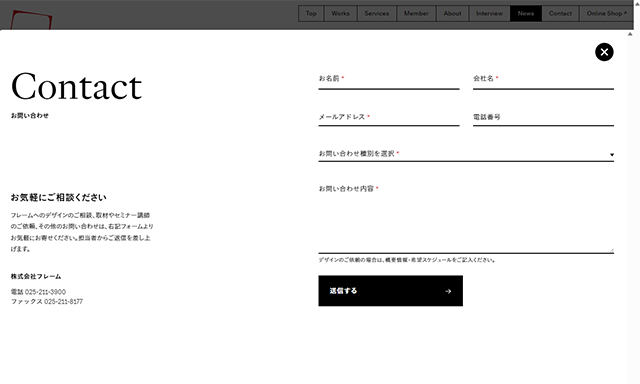The image size is (640, 384).
Task: Go to the Works page
Action: [340, 13]
